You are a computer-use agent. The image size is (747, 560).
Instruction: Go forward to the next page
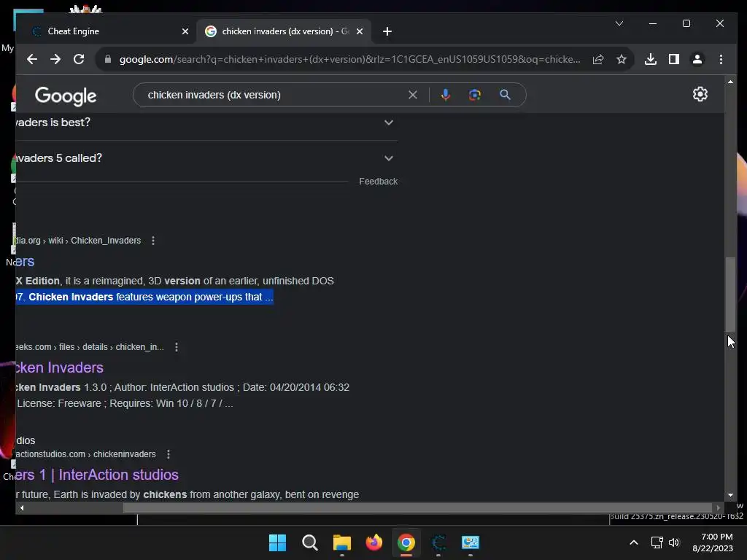click(x=55, y=59)
